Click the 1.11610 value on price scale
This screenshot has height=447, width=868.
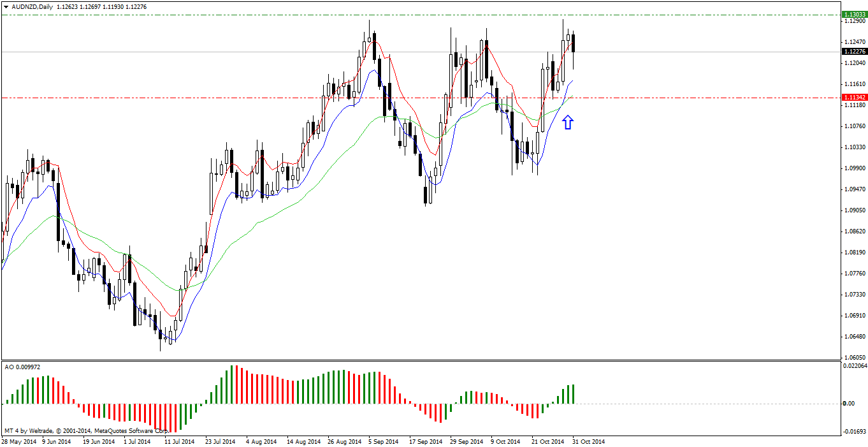(855, 84)
